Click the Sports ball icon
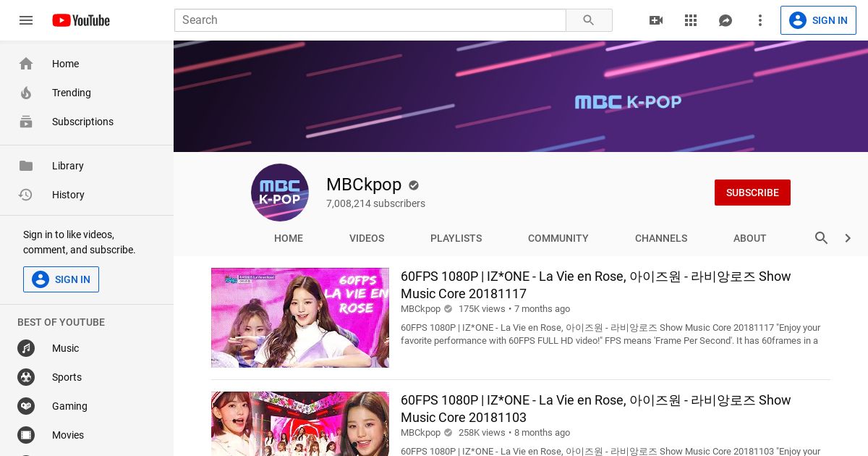 (26, 377)
